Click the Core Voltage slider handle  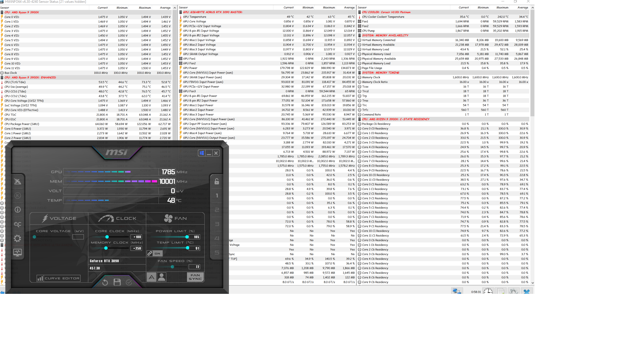pos(34,237)
